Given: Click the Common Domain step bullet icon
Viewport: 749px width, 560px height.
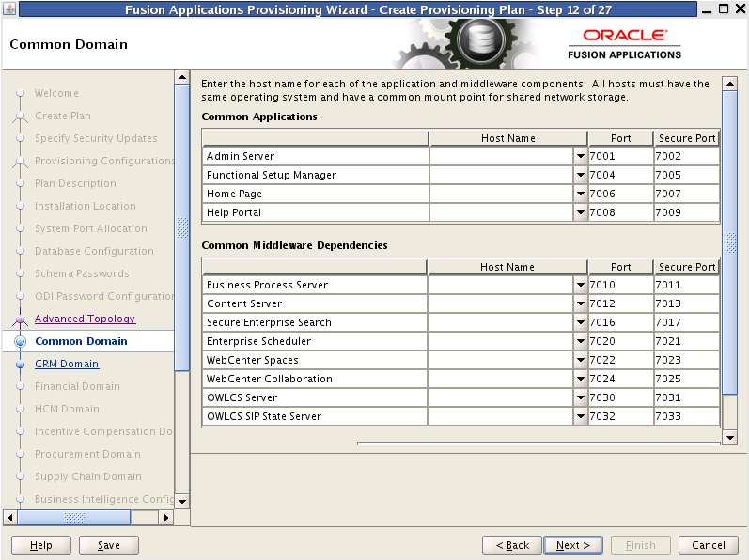Looking at the screenshot, I should point(20,341).
